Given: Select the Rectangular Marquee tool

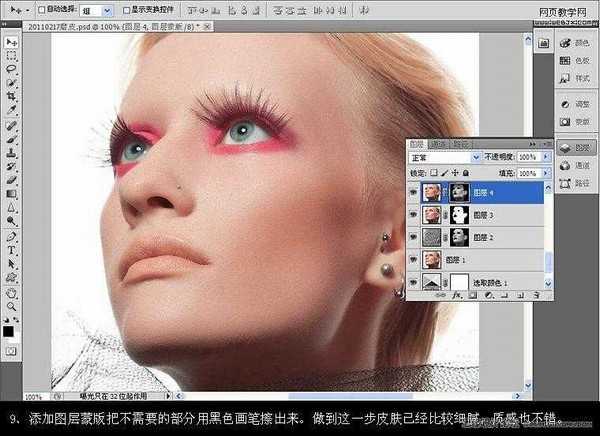Looking at the screenshot, I should [11, 56].
